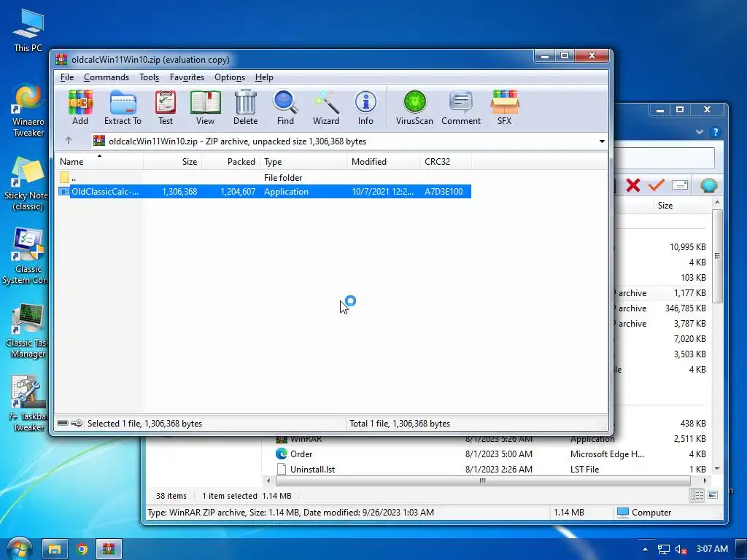Click the Computer label in Explorer status bar

651,513
